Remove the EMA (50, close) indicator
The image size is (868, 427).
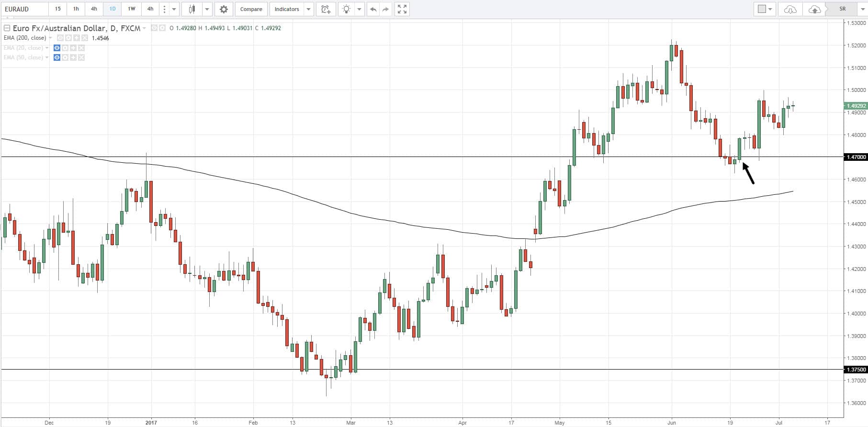point(81,57)
